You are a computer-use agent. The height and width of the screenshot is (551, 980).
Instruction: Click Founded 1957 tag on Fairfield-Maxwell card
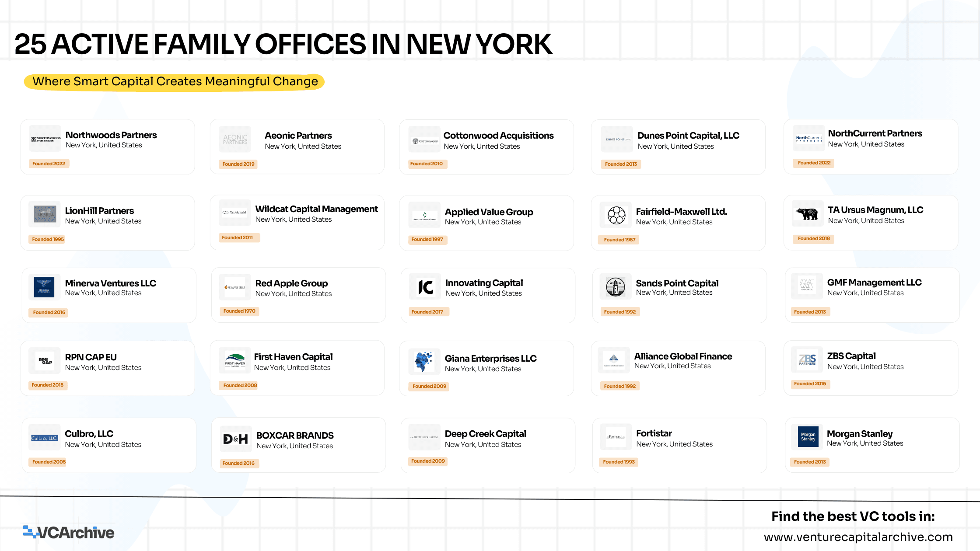point(619,240)
